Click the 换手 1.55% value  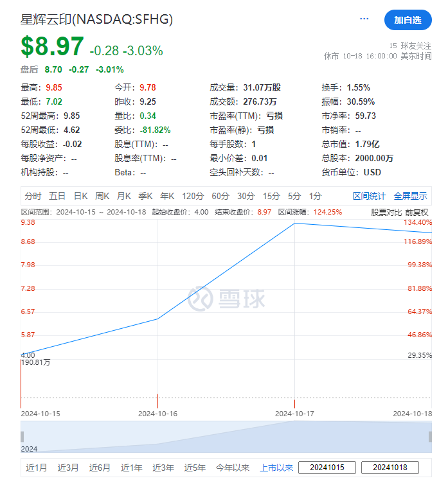(x=358, y=87)
